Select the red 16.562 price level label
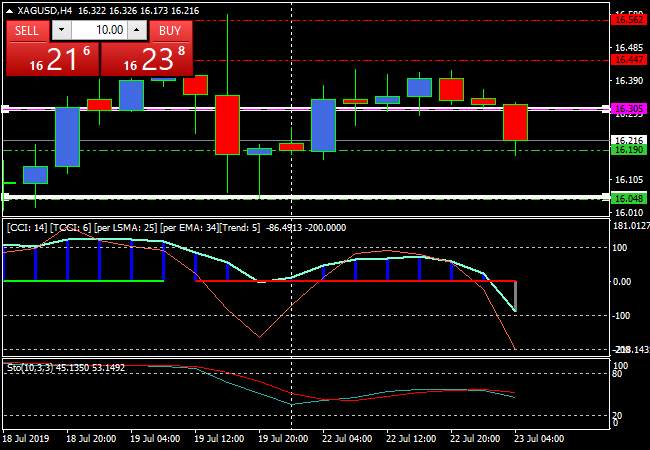The height and width of the screenshot is (450, 650). (x=629, y=19)
